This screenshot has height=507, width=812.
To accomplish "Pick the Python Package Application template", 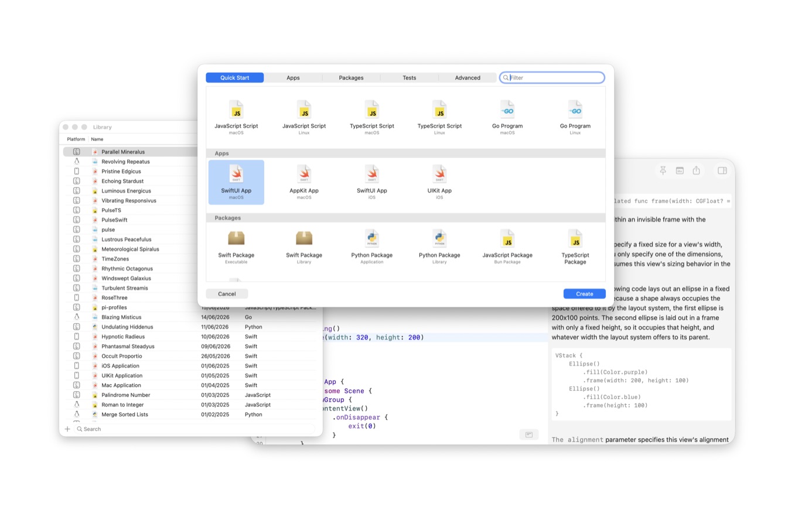I will 372,246.
